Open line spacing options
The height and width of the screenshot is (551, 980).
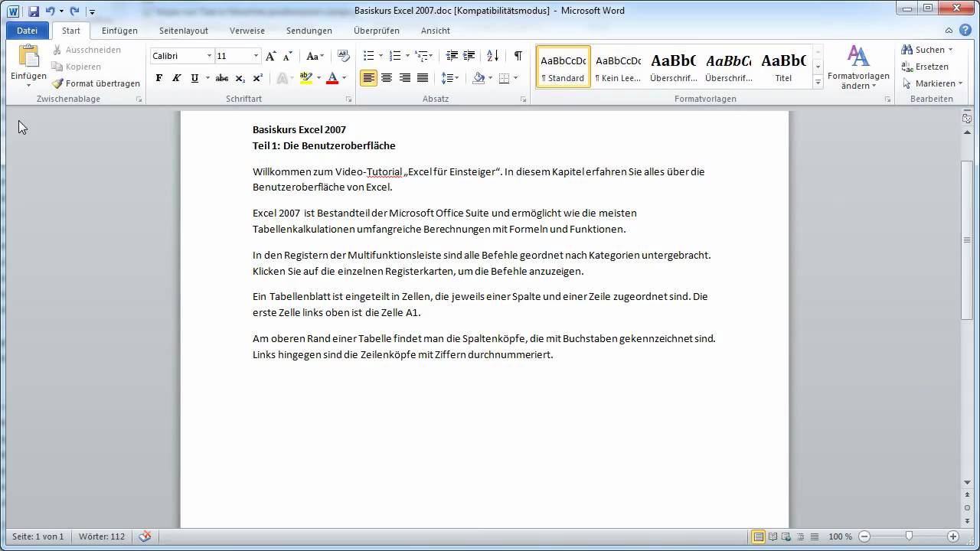tap(449, 78)
